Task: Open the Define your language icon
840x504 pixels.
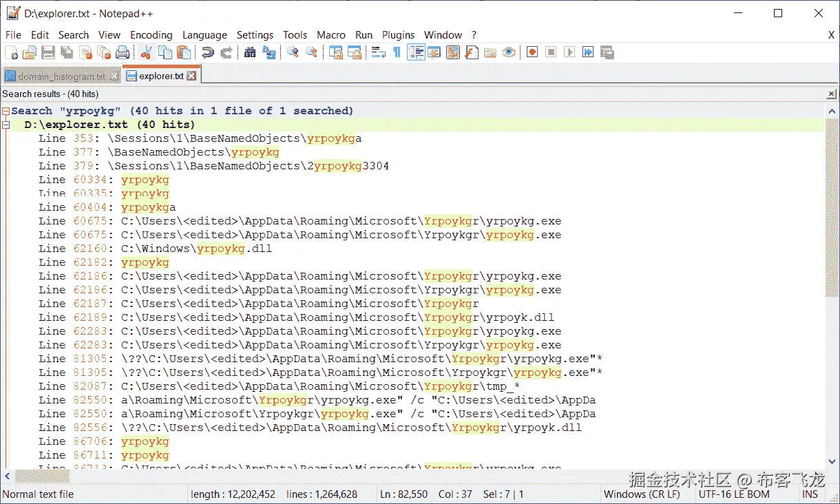Action: 434,52
